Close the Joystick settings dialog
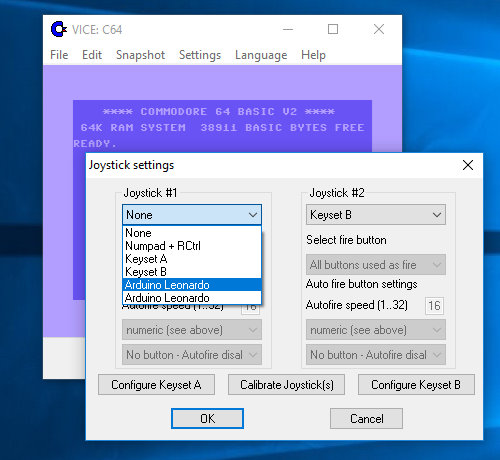 pos(468,165)
